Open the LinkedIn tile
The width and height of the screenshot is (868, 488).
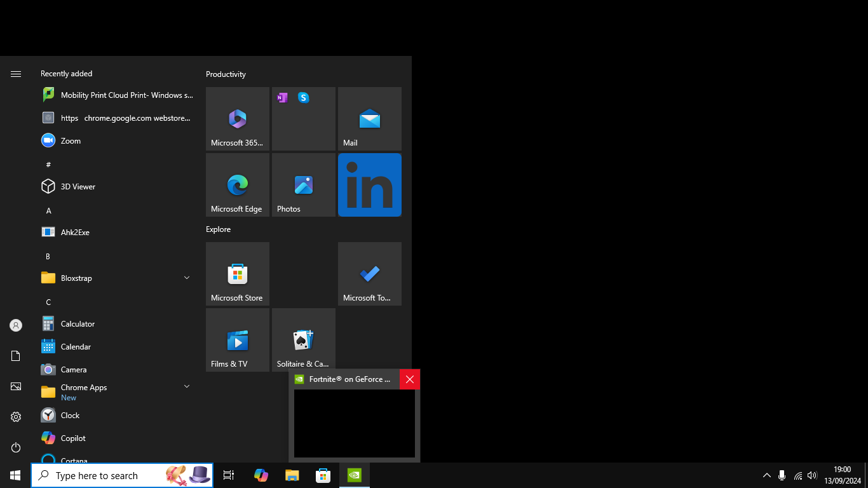click(370, 185)
